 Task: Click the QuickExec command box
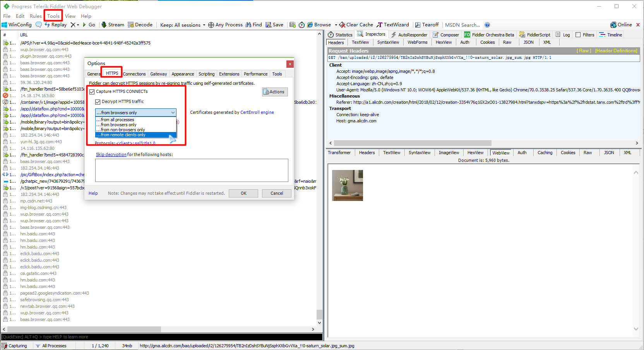[x=162, y=337]
